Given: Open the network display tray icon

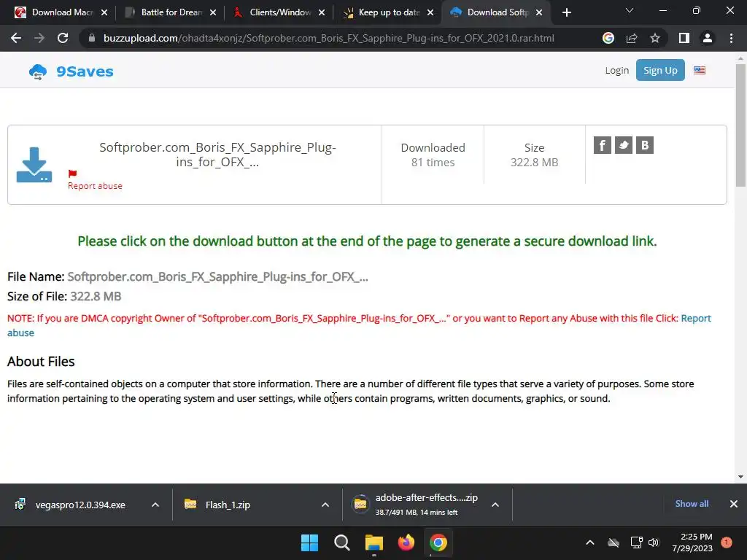Looking at the screenshot, I should pos(636,542).
